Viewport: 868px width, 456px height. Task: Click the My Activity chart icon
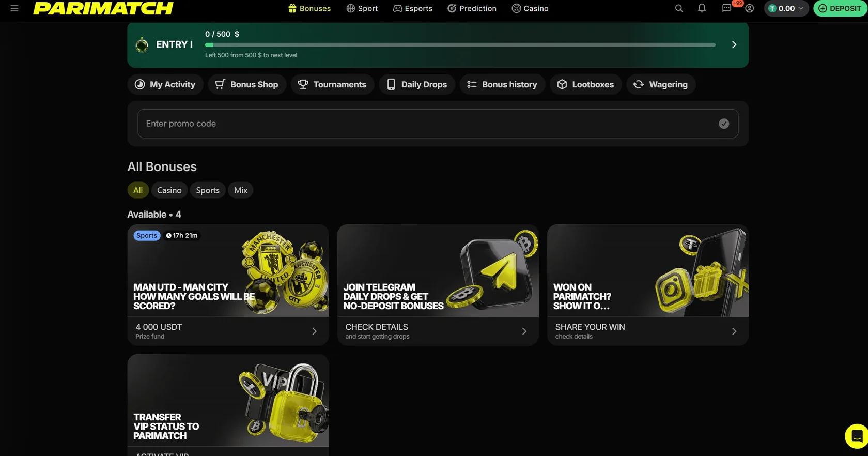pos(139,84)
